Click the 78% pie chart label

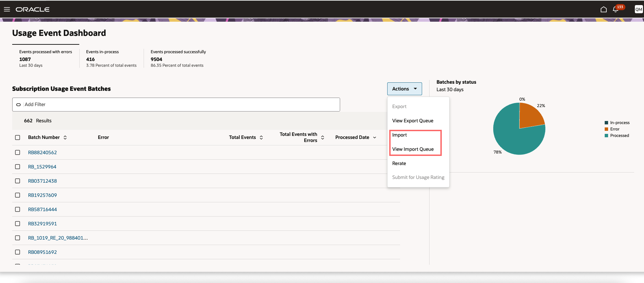click(x=498, y=152)
